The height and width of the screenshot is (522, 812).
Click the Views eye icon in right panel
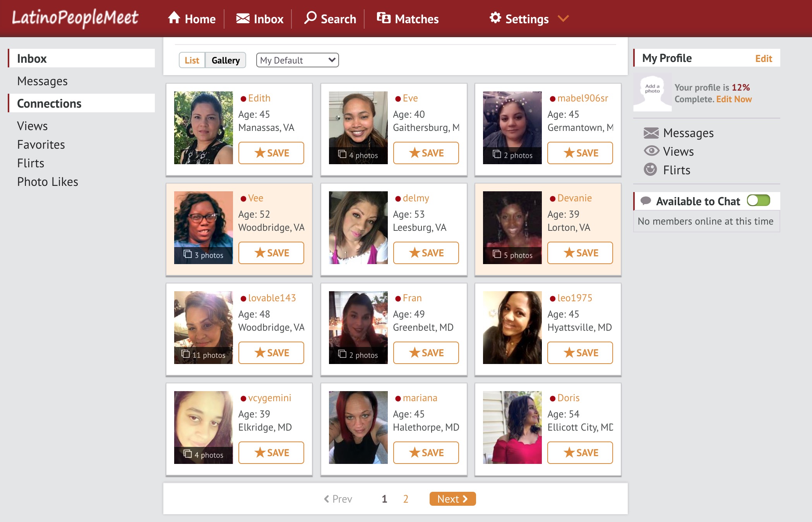click(x=651, y=151)
